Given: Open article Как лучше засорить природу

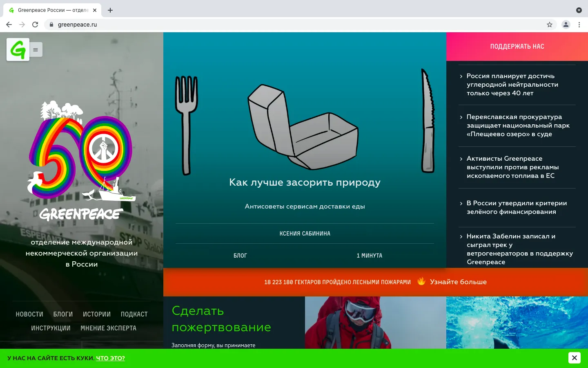Looking at the screenshot, I should pyautogui.click(x=305, y=182).
